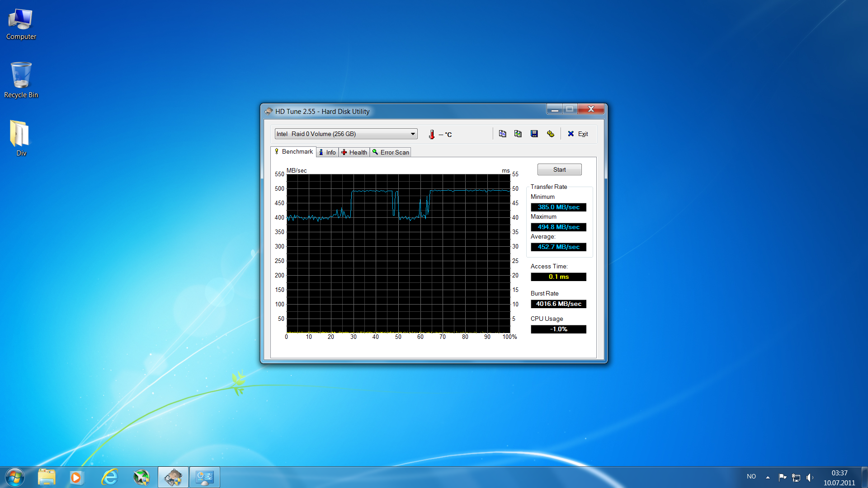Click HD Tune taskbar button
Image resolution: width=868 pixels, height=488 pixels.
click(173, 477)
